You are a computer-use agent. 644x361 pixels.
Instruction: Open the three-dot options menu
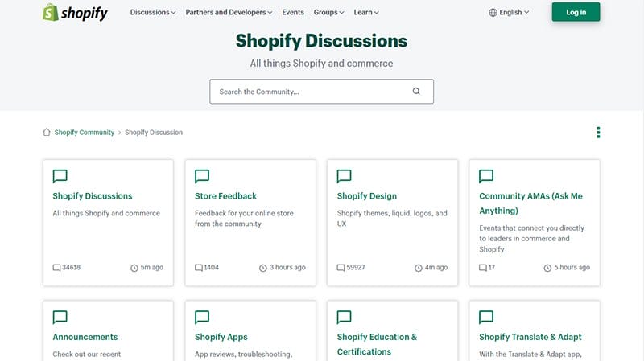(598, 133)
